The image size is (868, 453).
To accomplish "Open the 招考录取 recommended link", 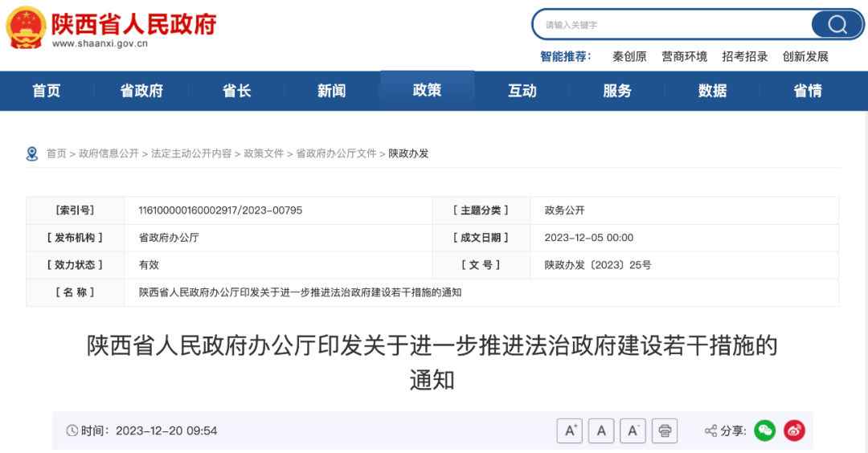I will click(x=744, y=56).
